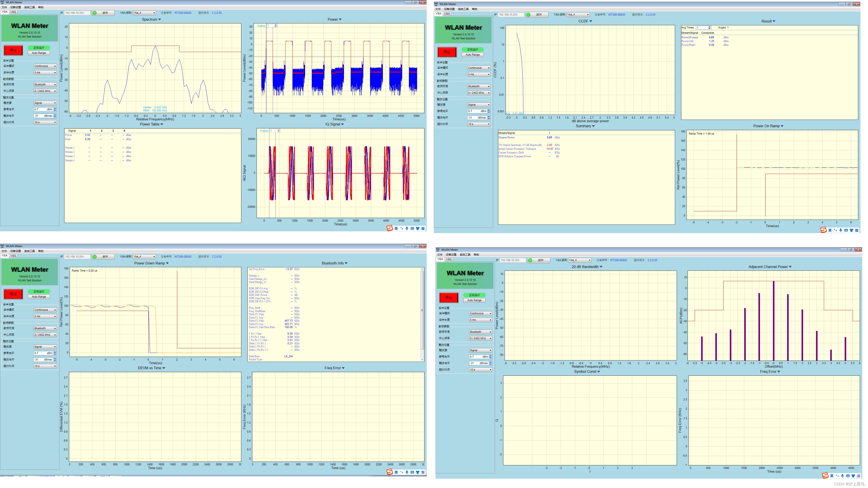Click the Sogou skin shirt icon in the Power Down Ramp window
Viewport: 868px width, 488px height.
418,472
